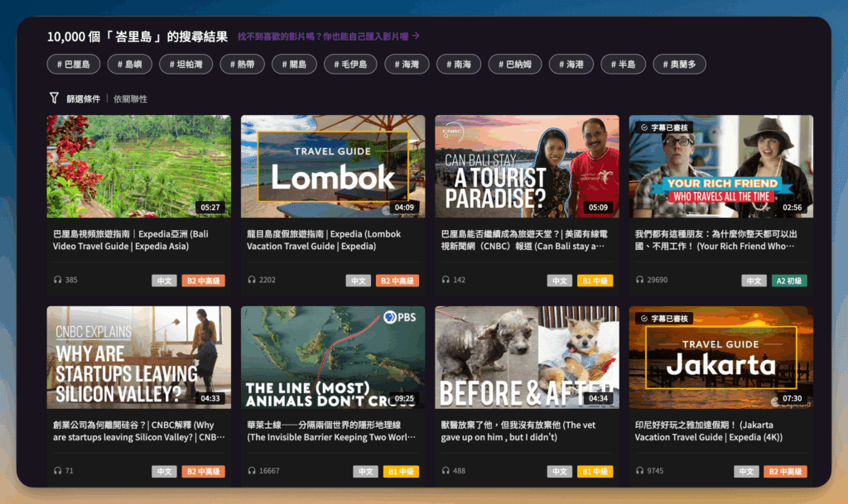
Task: Click headphone icon showing 16667 listens
Action: click(x=252, y=472)
